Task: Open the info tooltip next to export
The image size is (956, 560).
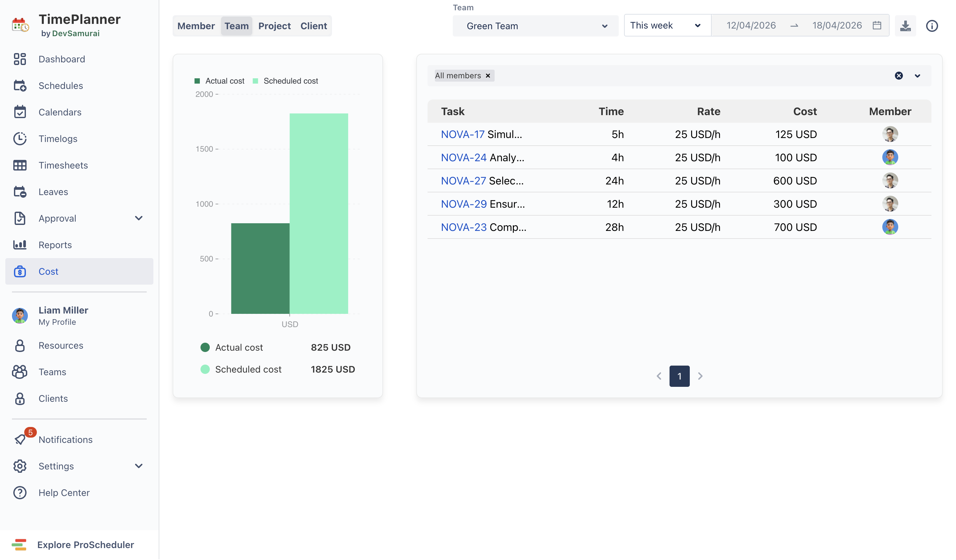Action: (x=932, y=26)
